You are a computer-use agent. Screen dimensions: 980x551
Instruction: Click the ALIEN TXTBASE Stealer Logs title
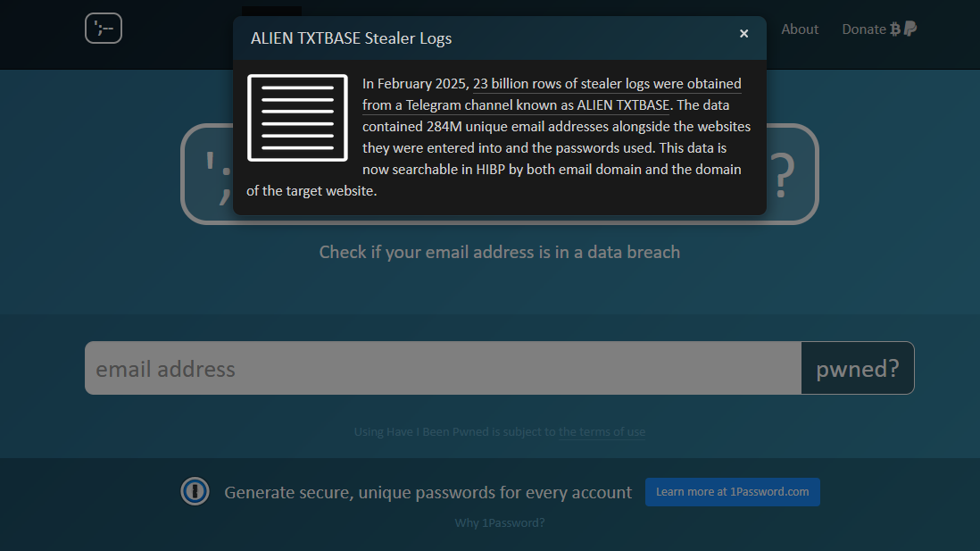351,38
